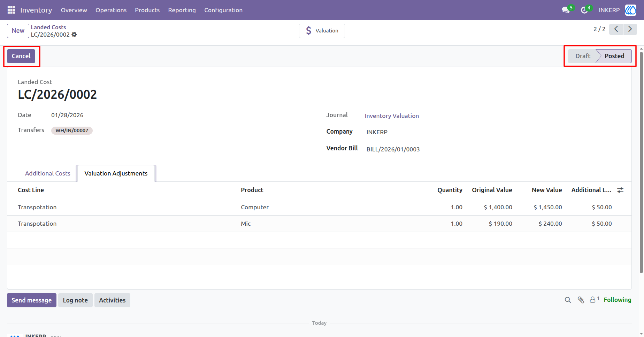Click the paperclip attachments icon
The width and height of the screenshot is (644, 337).
pos(581,300)
